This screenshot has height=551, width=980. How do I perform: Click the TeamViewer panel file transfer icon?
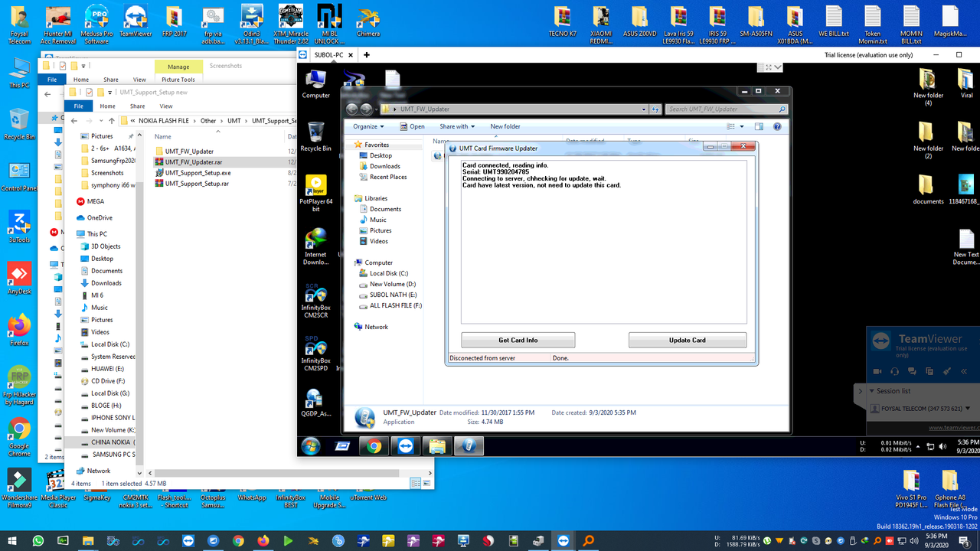929,371
